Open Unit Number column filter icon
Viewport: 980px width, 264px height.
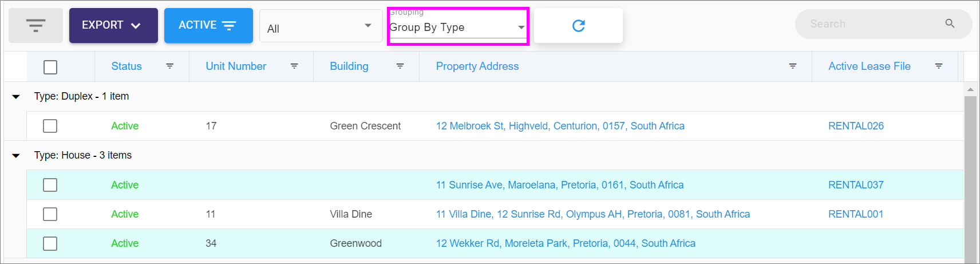click(294, 66)
